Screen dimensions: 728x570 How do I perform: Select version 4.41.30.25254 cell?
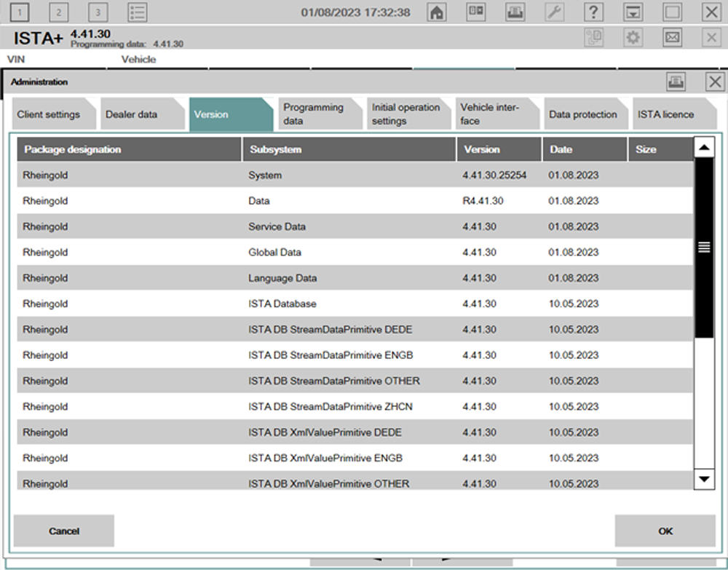pyautogui.click(x=494, y=175)
